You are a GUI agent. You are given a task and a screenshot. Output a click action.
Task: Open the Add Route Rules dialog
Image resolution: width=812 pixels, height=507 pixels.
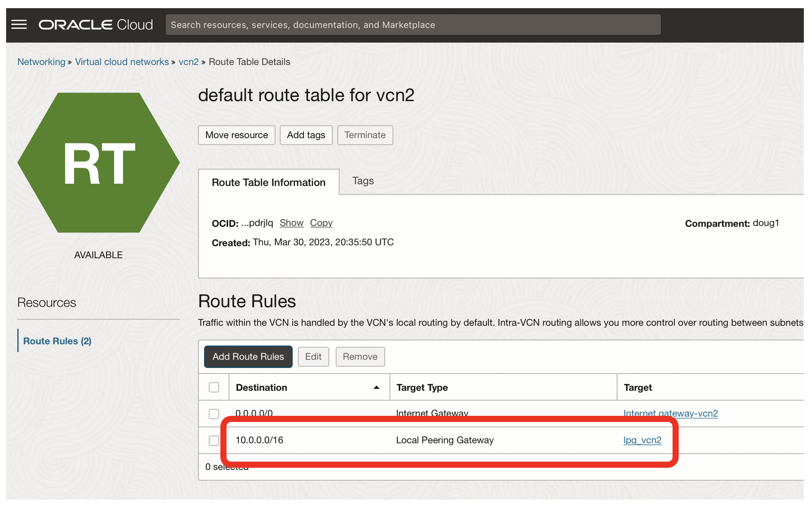point(248,357)
